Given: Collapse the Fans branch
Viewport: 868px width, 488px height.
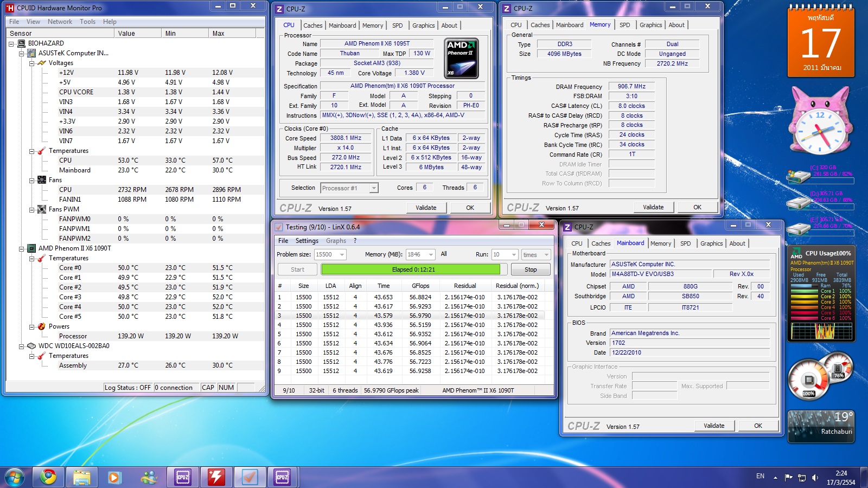Looking at the screenshot, I should 31,181.
